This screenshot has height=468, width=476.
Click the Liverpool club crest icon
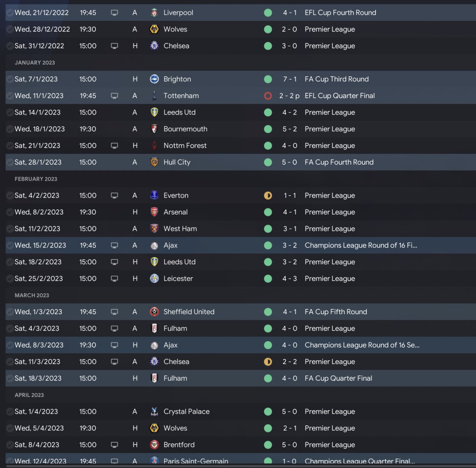pos(154,13)
